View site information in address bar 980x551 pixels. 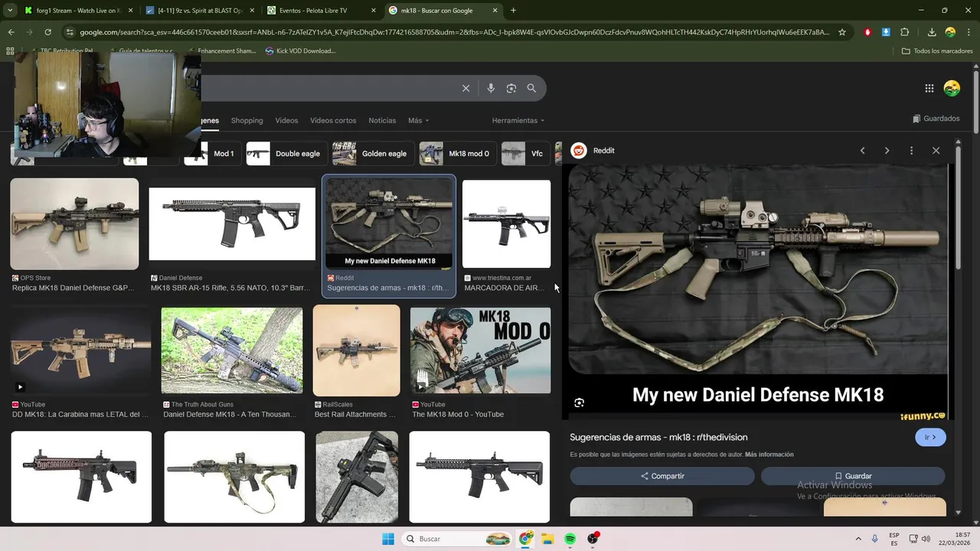tap(70, 32)
